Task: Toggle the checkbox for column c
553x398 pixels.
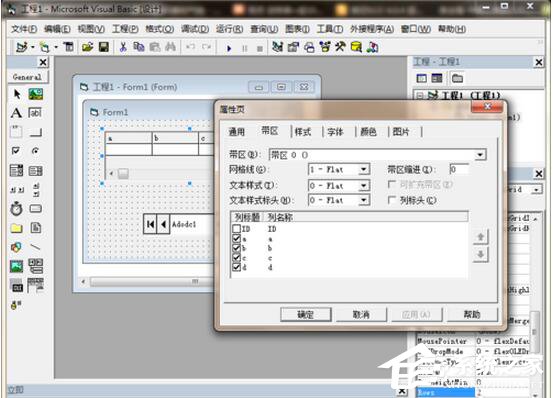Action: [236, 258]
